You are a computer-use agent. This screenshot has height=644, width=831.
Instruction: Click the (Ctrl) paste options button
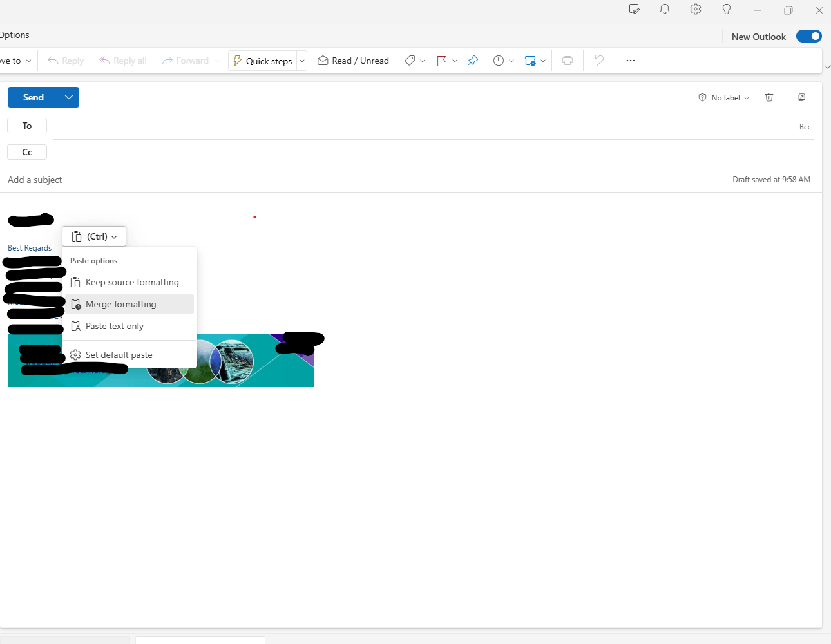tap(94, 236)
